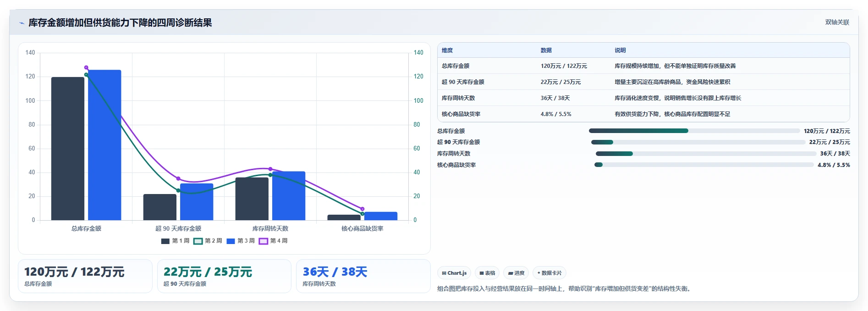868x311 pixels.
Task: Click the 数据 table column header
Action: click(546, 50)
